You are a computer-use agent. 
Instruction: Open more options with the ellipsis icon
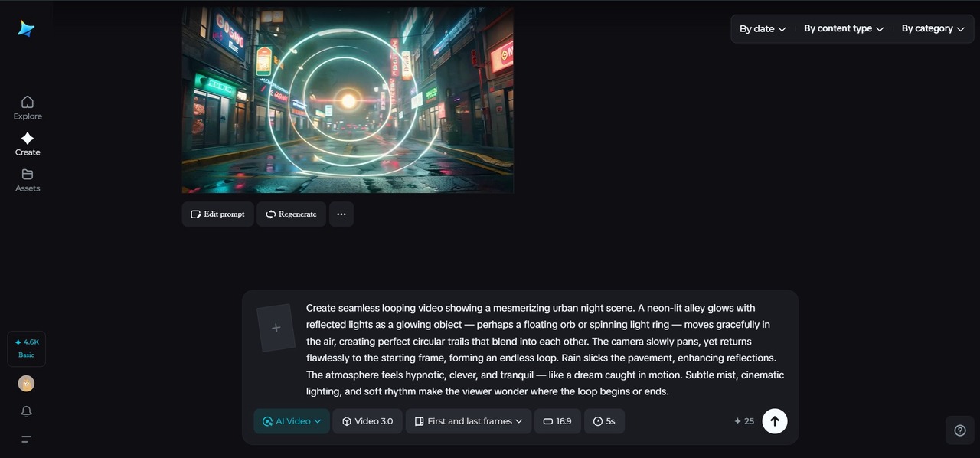[341, 214]
